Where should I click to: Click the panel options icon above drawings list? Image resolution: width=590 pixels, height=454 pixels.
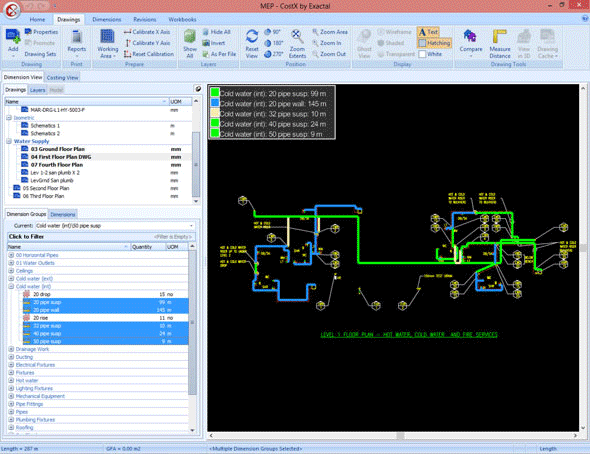pos(198,89)
